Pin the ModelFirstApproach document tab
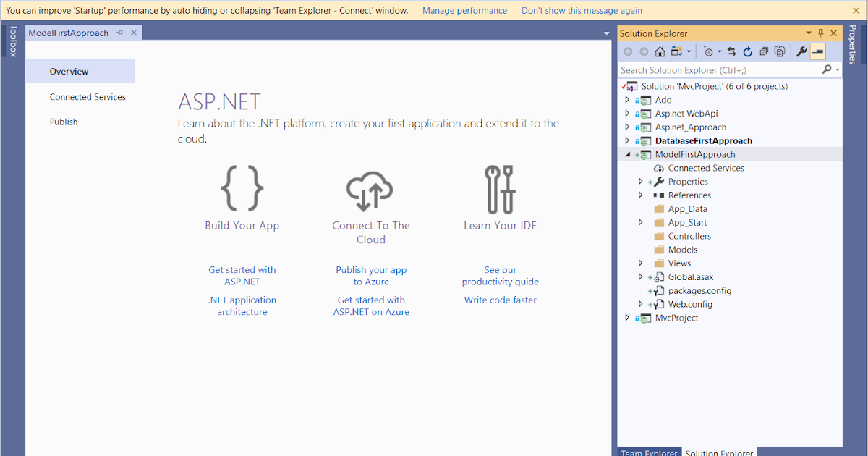Viewport: 868px width, 456px height. point(119,33)
